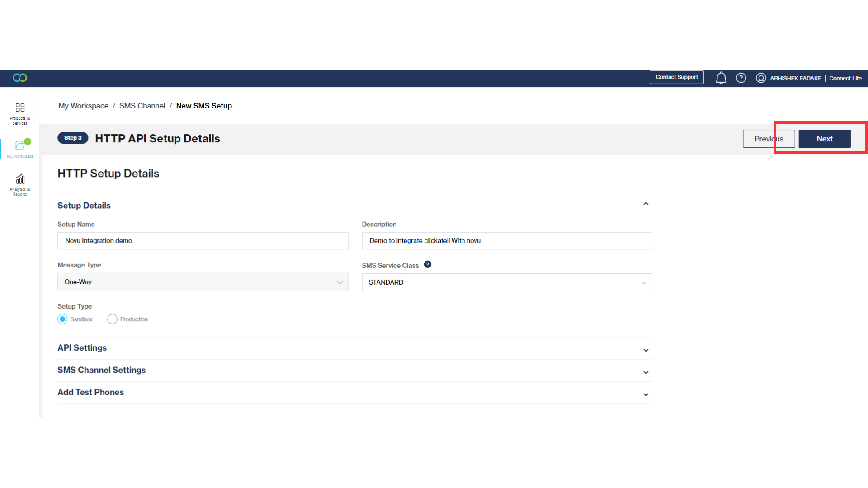Click inside the Setup Name field
Image resolution: width=868 pixels, height=488 pixels.
(203, 241)
